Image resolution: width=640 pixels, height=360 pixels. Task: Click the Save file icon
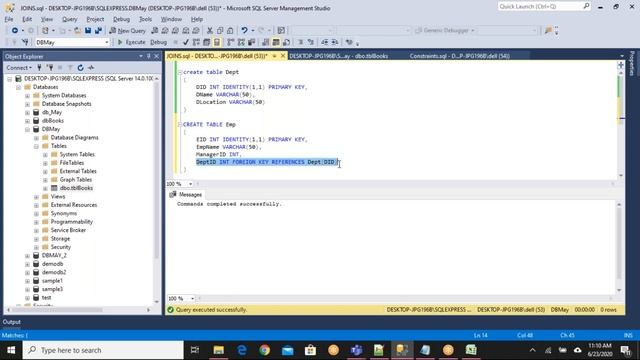88,31
